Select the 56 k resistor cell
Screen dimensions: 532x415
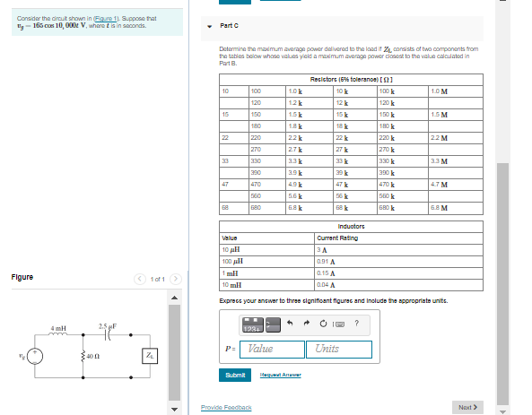pyautogui.click(x=355, y=196)
